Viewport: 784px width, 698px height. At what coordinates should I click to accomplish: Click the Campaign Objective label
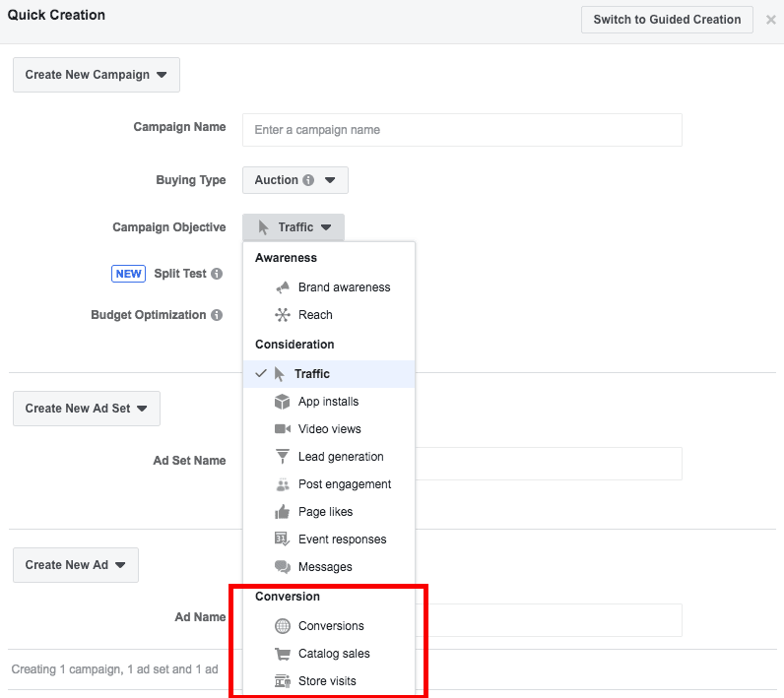(x=169, y=227)
